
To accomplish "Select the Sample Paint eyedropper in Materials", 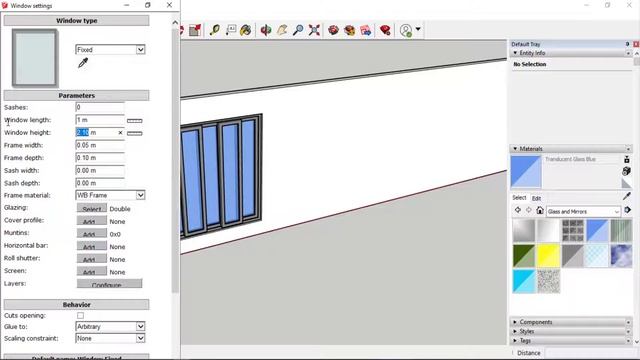I will pos(627,196).
